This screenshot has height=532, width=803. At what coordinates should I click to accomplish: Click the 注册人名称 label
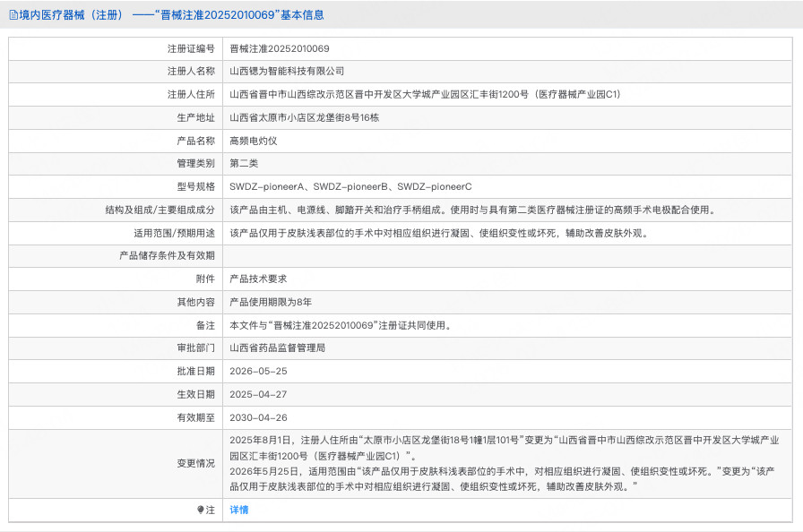click(191, 71)
